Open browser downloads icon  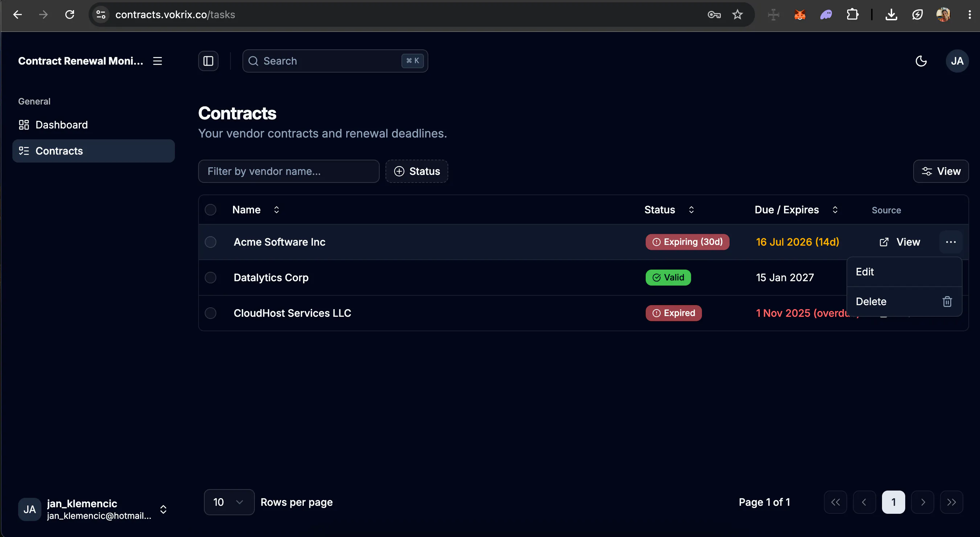tap(891, 15)
